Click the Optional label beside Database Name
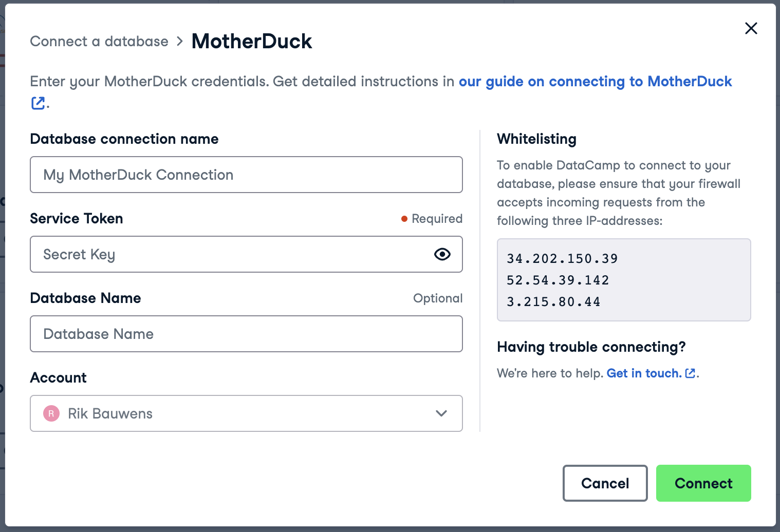This screenshot has width=780, height=532. 438,298
